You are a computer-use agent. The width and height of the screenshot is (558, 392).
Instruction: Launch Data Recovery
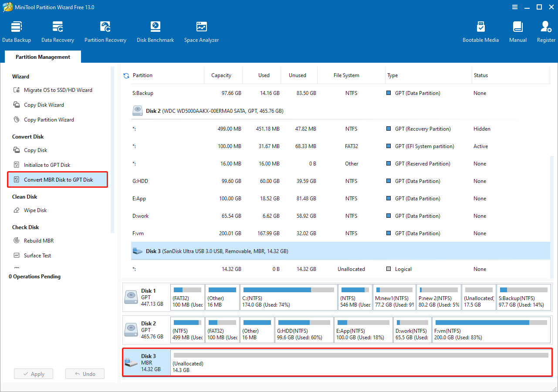[x=57, y=30]
